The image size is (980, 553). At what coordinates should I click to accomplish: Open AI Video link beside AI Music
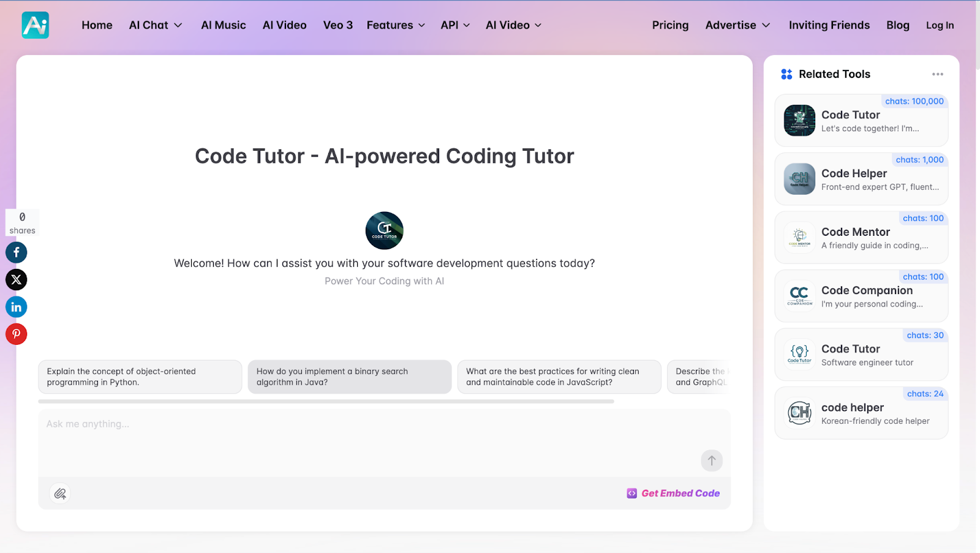point(285,25)
